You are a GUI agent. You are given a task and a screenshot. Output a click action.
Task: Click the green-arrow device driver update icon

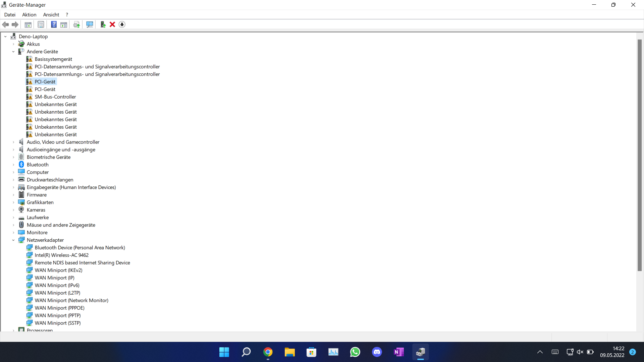[103, 24]
